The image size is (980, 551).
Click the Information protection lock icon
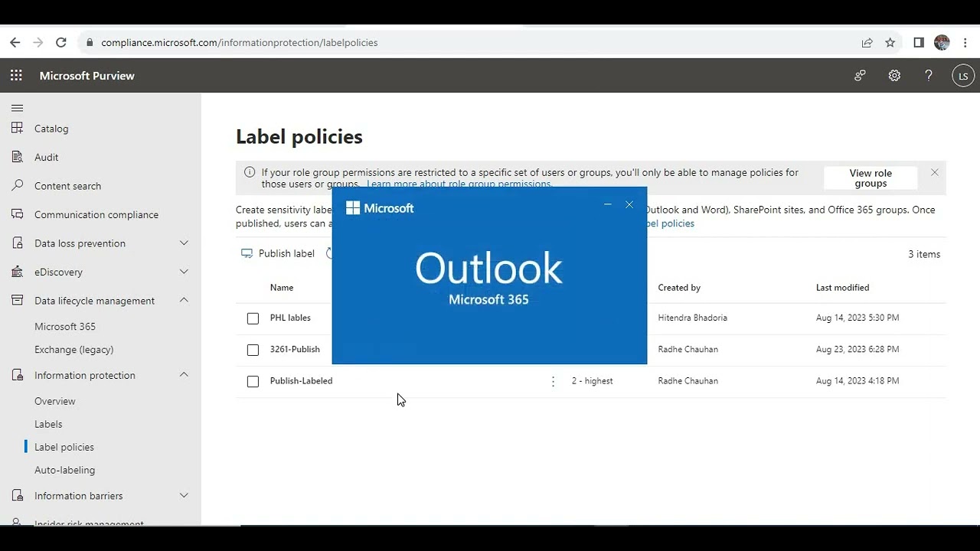click(x=18, y=375)
